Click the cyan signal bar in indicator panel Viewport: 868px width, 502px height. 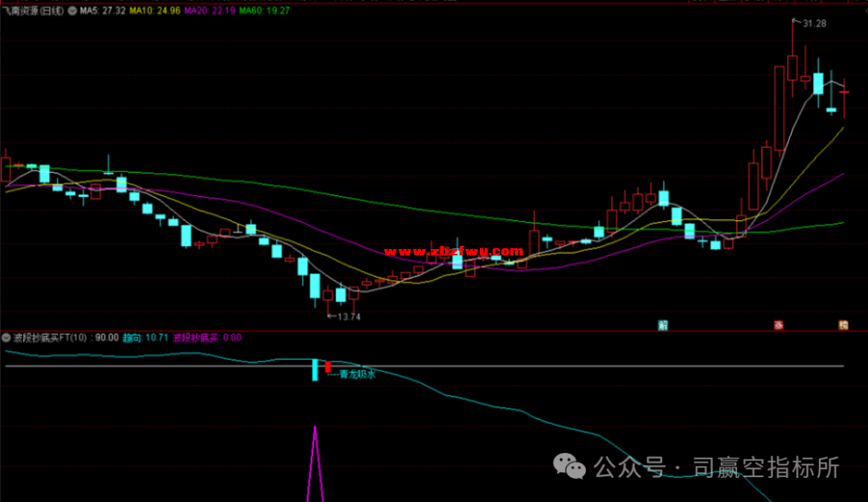(x=315, y=369)
